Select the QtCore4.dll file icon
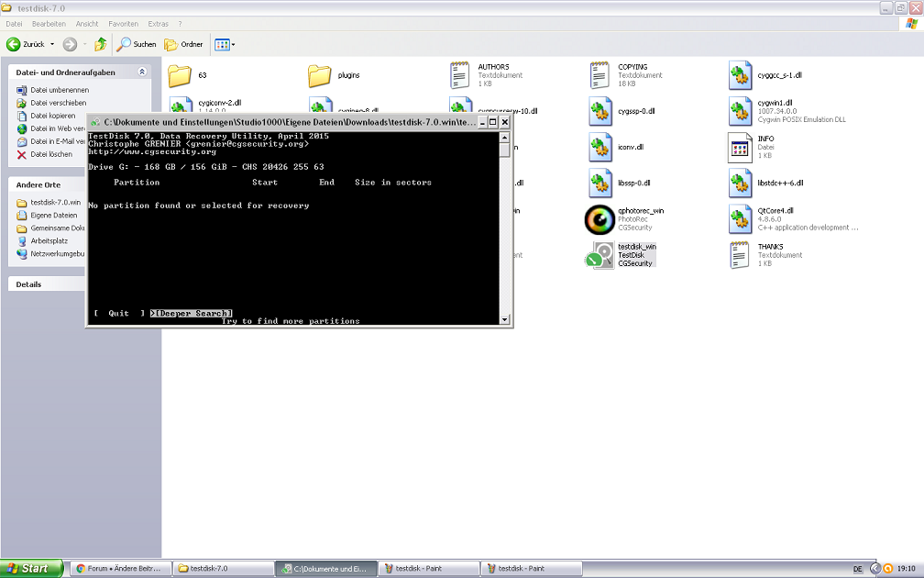924x578 pixels. point(741,219)
